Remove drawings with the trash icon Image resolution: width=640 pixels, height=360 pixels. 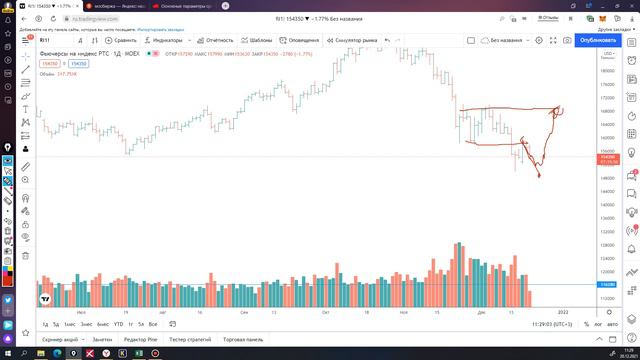(x=25, y=256)
